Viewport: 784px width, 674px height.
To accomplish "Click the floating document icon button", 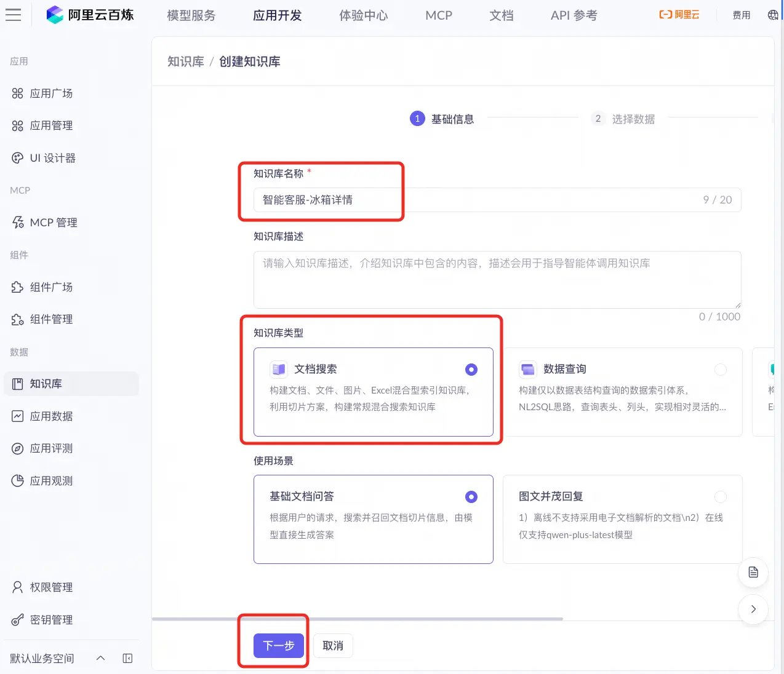I will pos(753,573).
